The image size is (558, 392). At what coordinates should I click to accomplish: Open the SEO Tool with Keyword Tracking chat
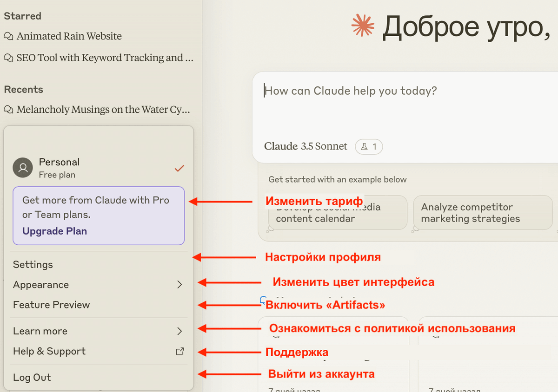(99, 58)
